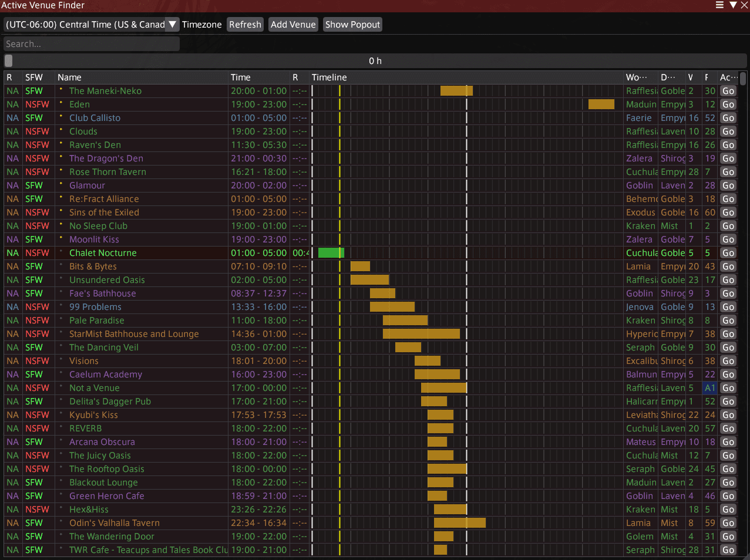Screen dimensions: 750x560
Task: Click the Refresh button
Action: coord(245,24)
